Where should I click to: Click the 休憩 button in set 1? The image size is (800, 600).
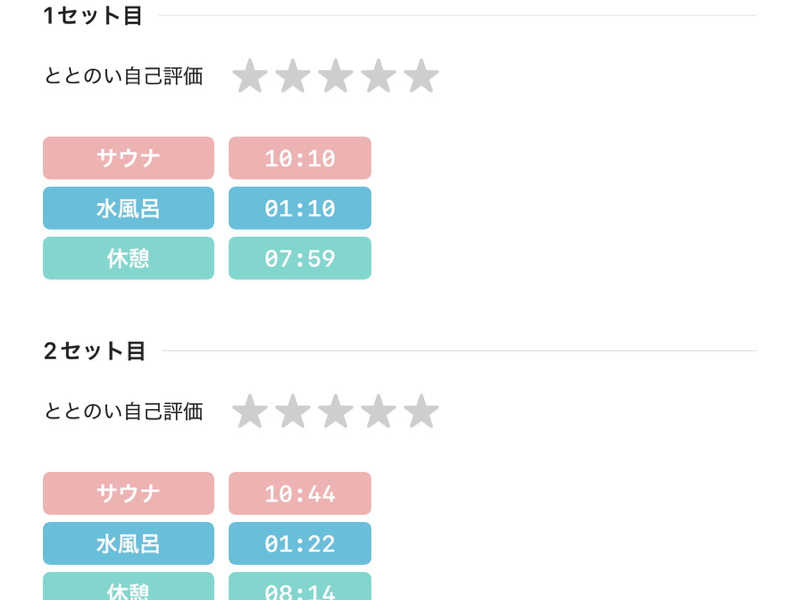tap(128, 258)
